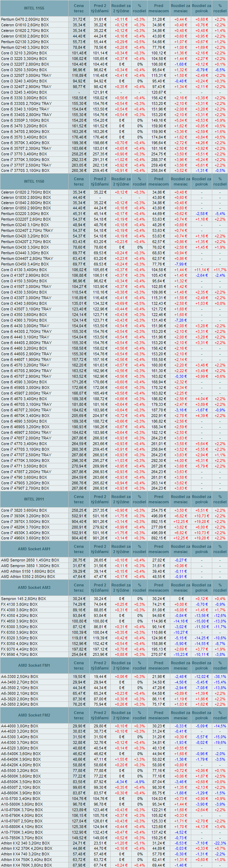228x868 pixels.
Task: Select Core i7 4790 3,60GHz BOX name
Action: point(24,477)
